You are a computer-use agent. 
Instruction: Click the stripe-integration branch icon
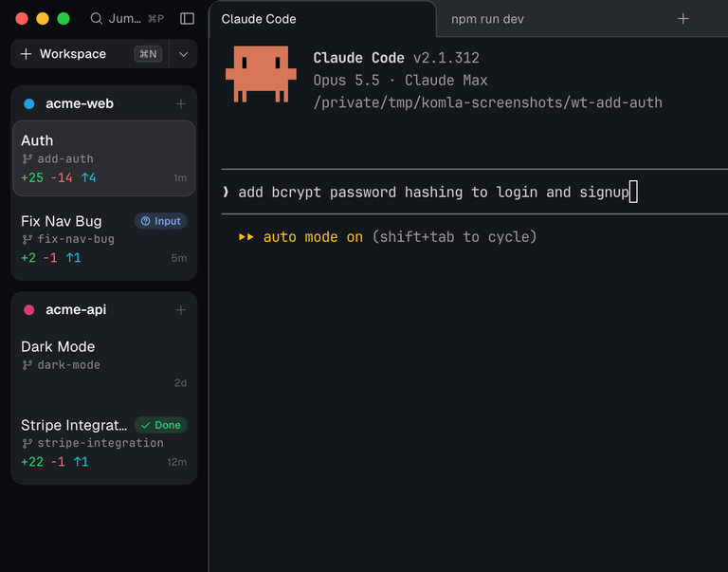(x=27, y=444)
